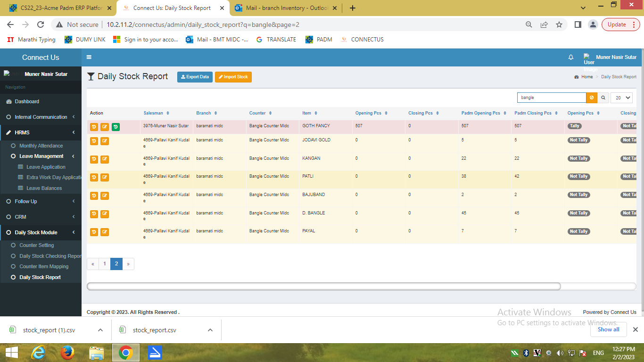Edit the PAYAL stock entry

pos(105,232)
